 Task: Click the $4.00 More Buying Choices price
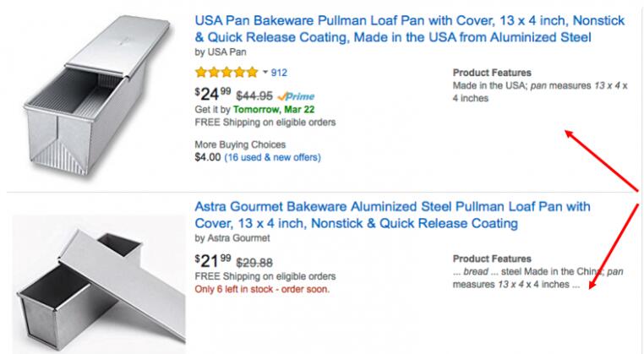pos(208,157)
